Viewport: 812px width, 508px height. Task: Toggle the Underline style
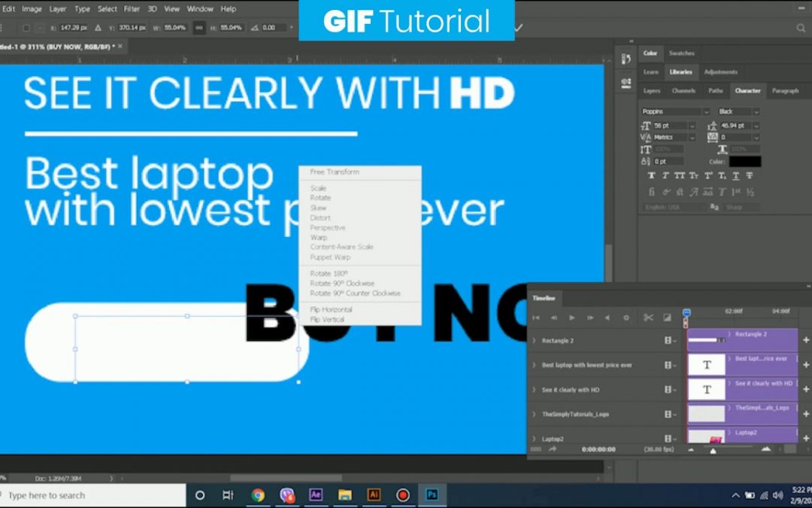click(735, 175)
